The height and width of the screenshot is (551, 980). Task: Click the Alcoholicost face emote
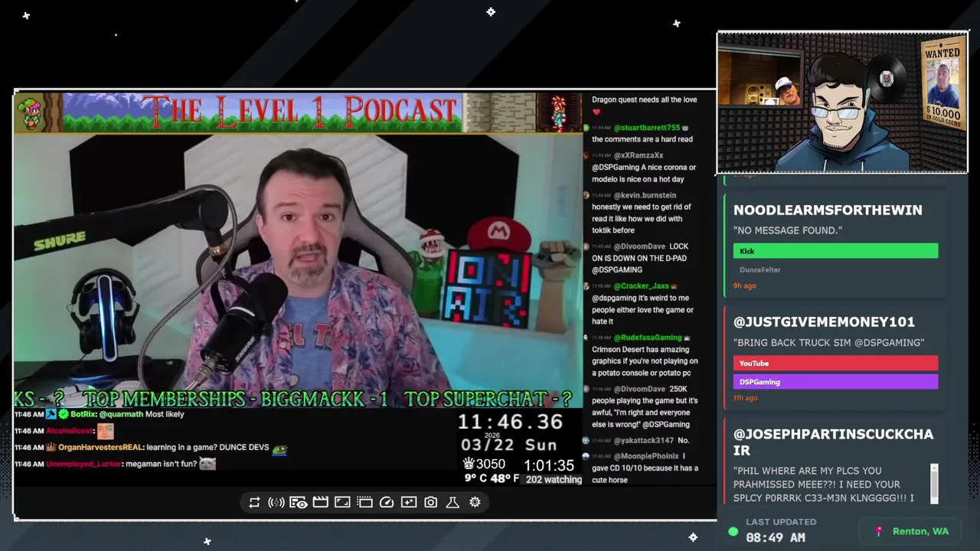click(105, 431)
